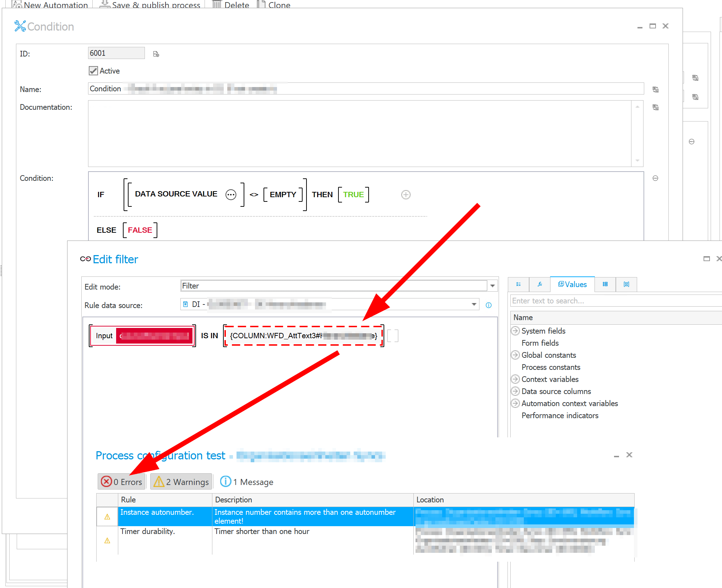
Task: Click the plus icon to add condition
Action: pyautogui.click(x=406, y=195)
